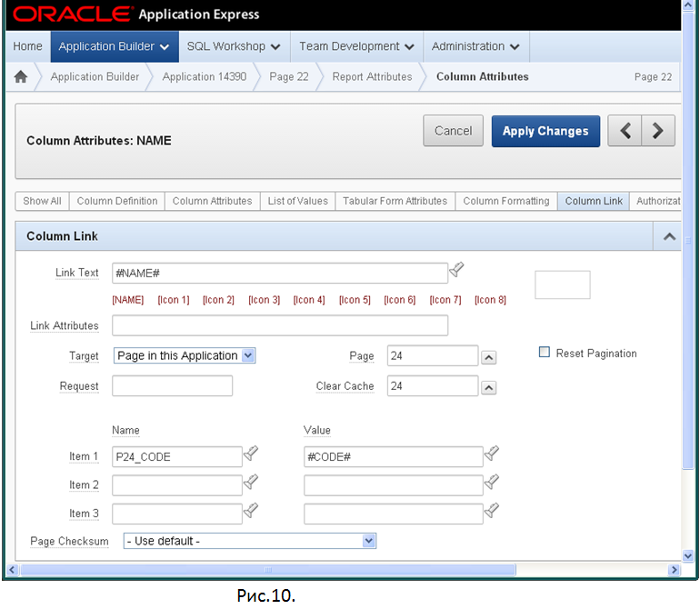Image resolution: width=700 pixels, height=609 pixels.
Task: Go to next column with right arrow
Action: coord(658,131)
